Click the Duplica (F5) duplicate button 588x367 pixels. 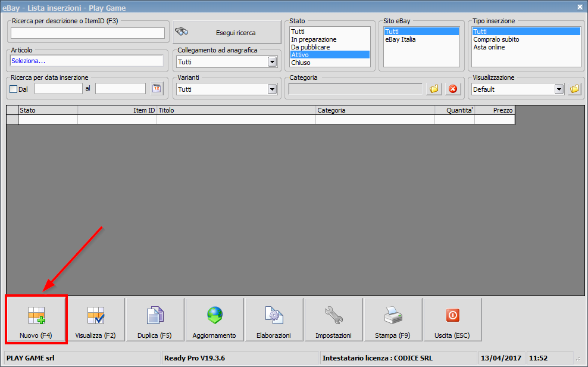point(155,319)
